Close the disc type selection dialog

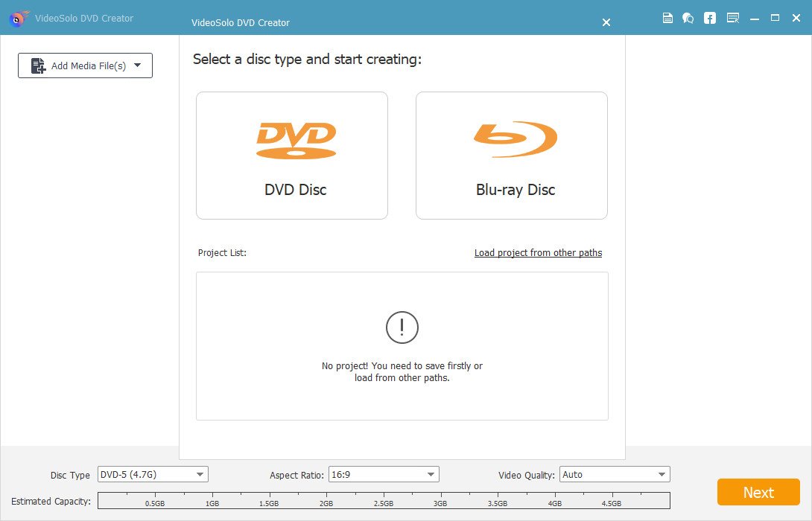coord(606,22)
